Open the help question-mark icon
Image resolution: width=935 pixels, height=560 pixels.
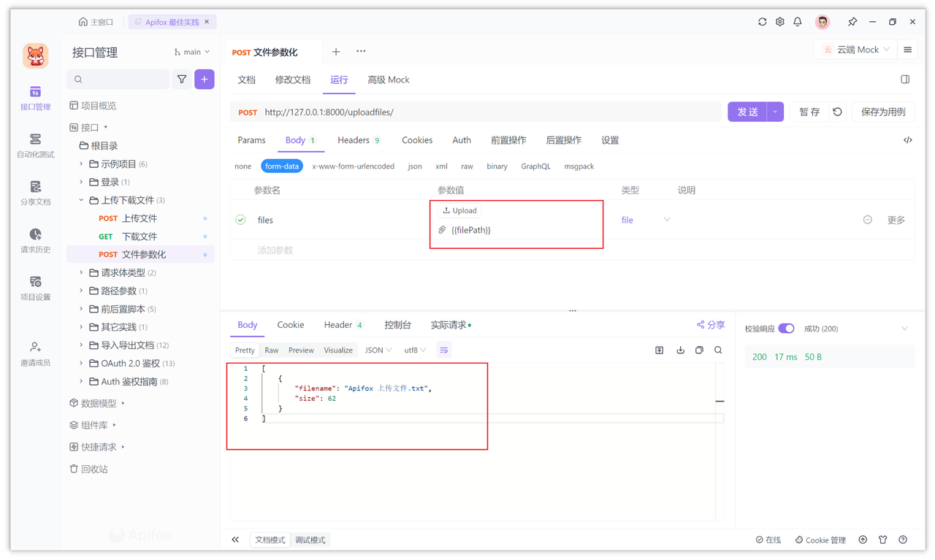tap(903, 540)
